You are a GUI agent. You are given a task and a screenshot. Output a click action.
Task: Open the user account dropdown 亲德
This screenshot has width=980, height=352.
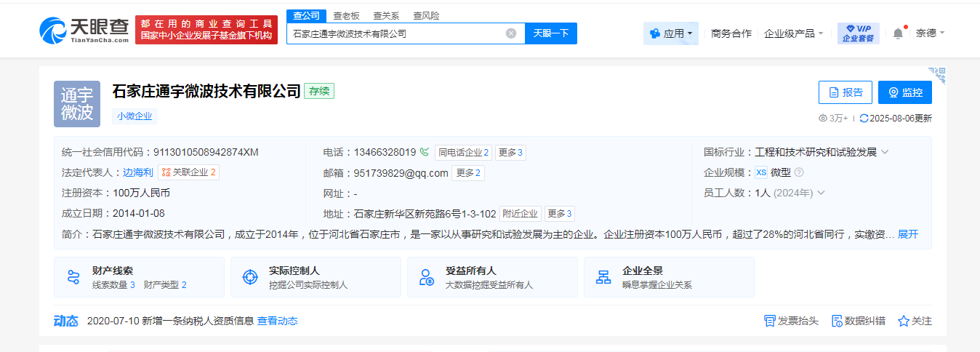coord(930,33)
